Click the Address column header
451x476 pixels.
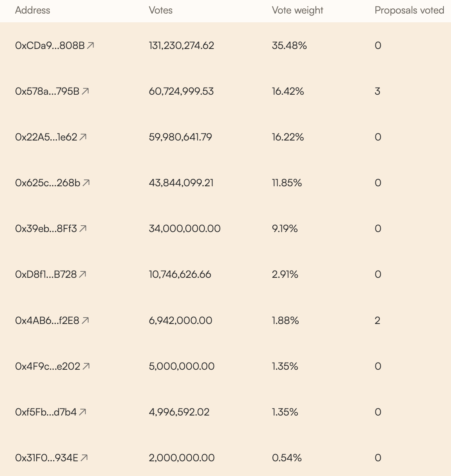pyautogui.click(x=33, y=10)
